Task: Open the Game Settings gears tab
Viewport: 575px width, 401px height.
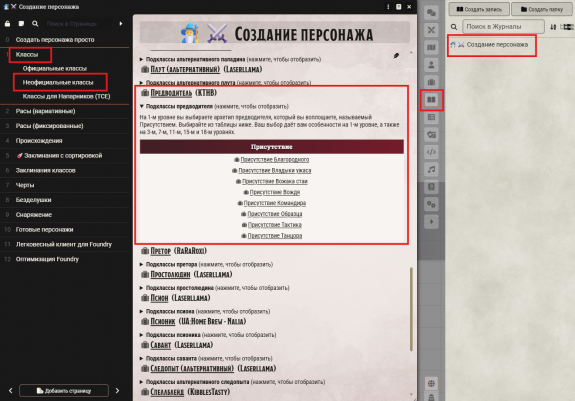Action: [431, 204]
